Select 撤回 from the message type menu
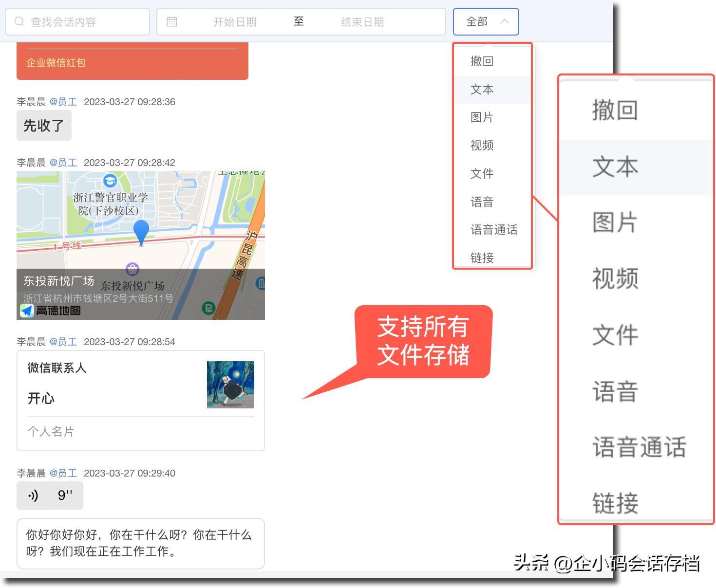 click(x=481, y=61)
